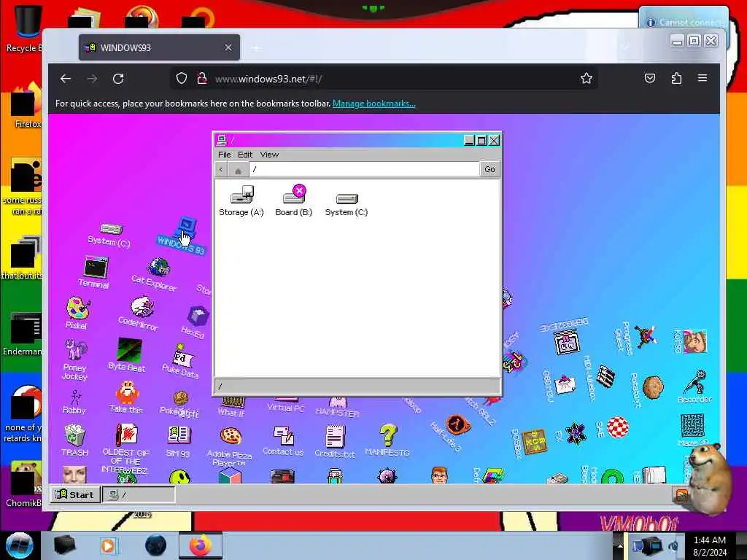Viewport: 747px width, 560px height.
Task: Close the WINDOWS93 browser tab
Action: (x=228, y=47)
